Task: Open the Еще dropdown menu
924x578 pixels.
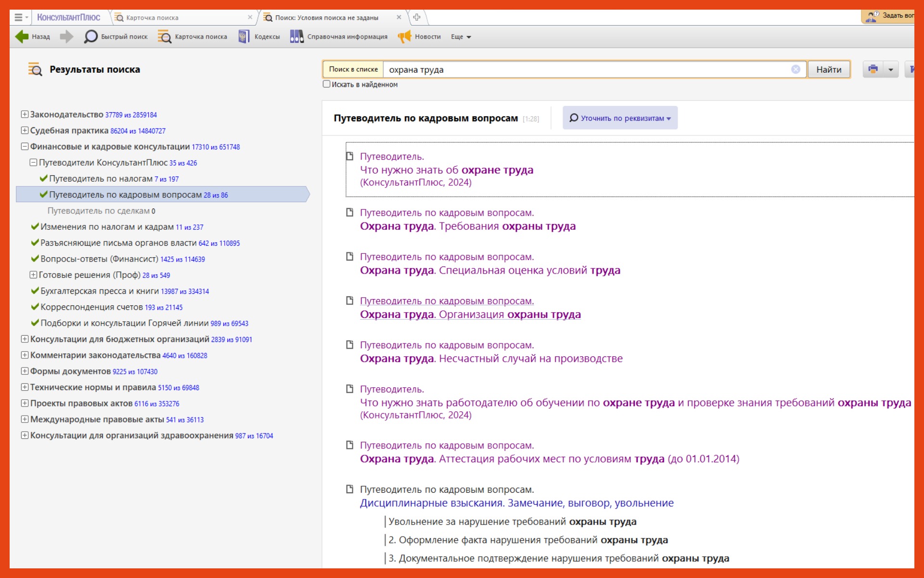Action: pyautogui.click(x=461, y=37)
